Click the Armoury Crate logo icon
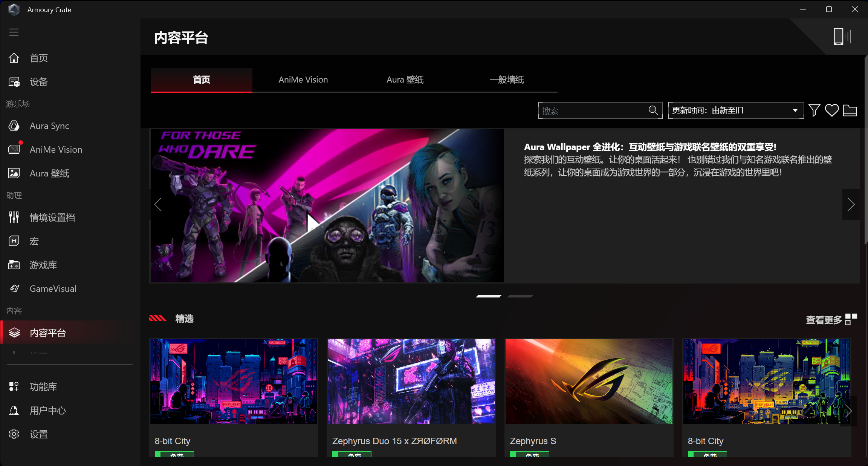Screen dimensions: 868x466 point(14,9)
